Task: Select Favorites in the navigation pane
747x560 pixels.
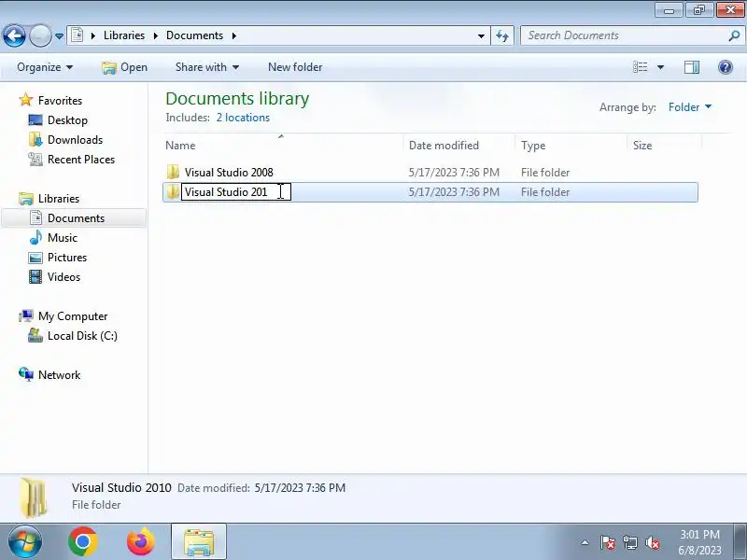Action: click(60, 101)
